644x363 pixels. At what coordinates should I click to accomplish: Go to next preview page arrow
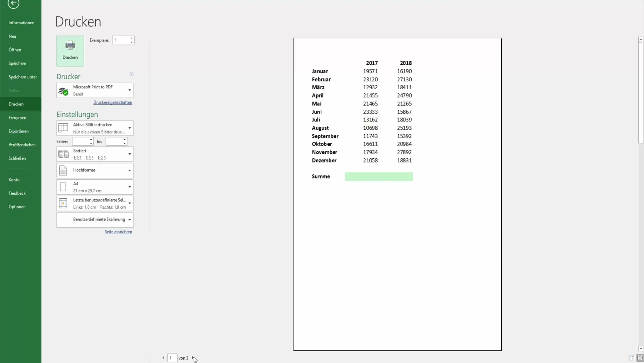pyautogui.click(x=193, y=358)
